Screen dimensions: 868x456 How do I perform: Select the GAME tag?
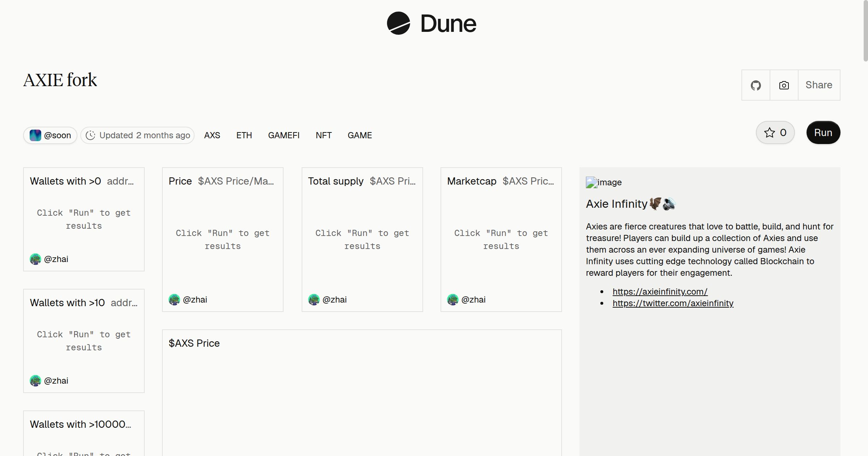click(360, 135)
